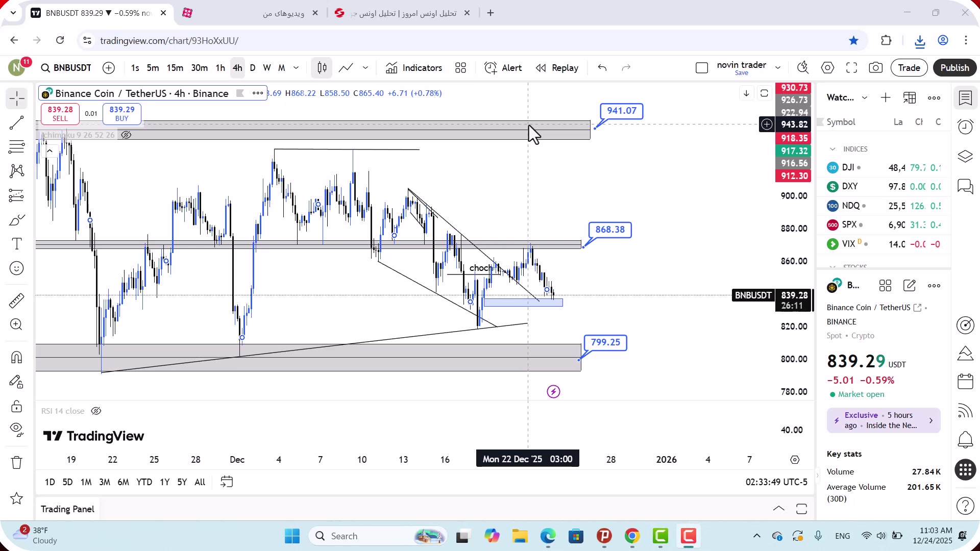Open chart settings hexagon icon
The height and width of the screenshot is (551, 980).
tap(827, 68)
